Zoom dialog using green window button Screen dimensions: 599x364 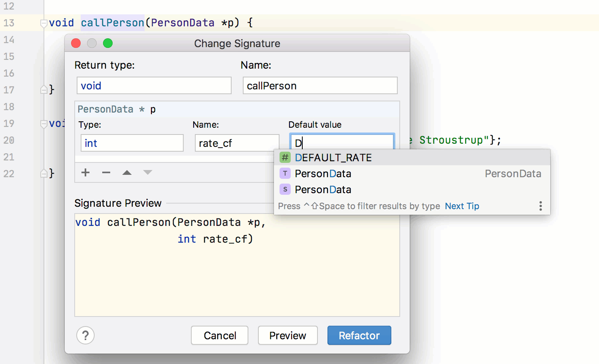108,43
